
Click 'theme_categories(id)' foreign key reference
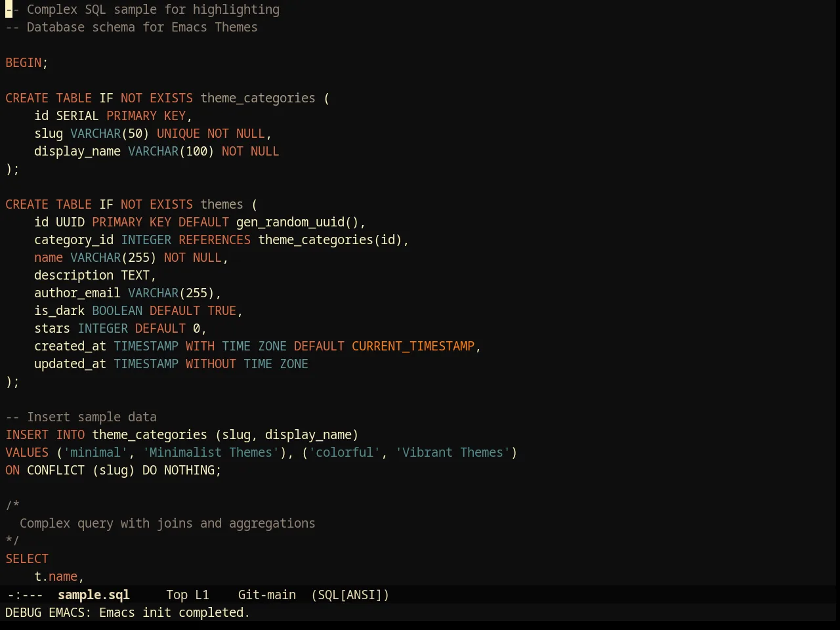click(x=330, y=240)
